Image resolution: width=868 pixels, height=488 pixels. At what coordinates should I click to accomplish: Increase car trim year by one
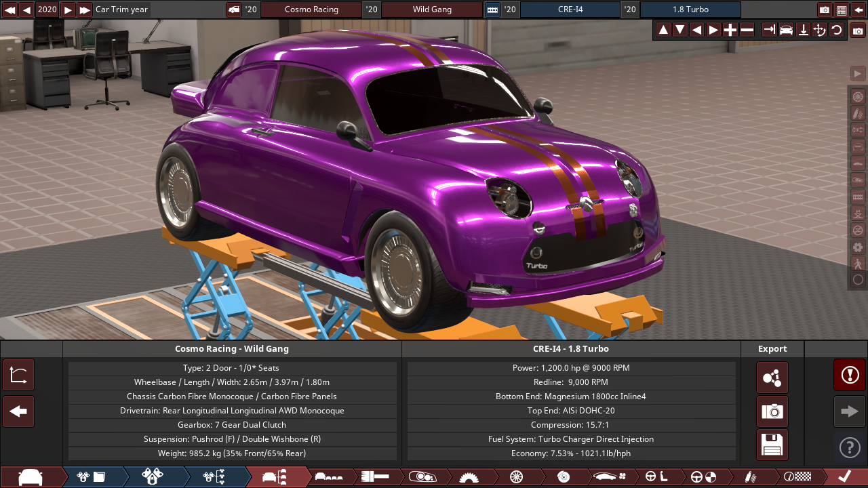[68, 9]
